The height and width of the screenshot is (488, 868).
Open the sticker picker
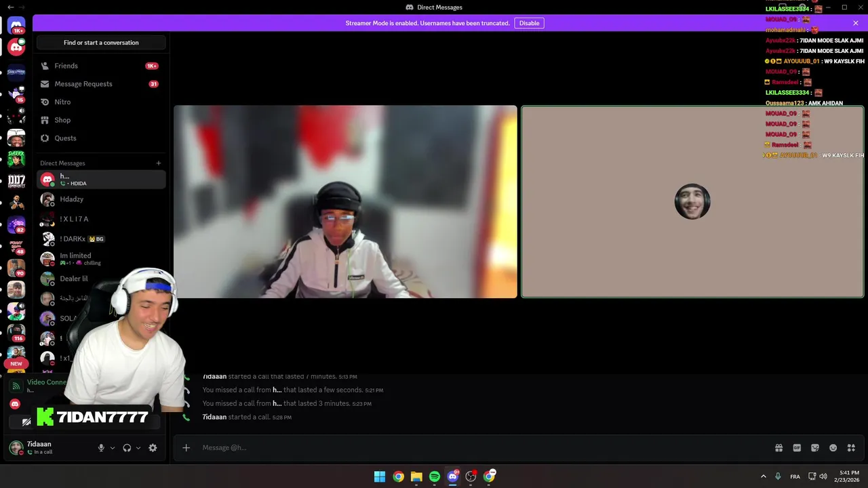pos(815,448)
